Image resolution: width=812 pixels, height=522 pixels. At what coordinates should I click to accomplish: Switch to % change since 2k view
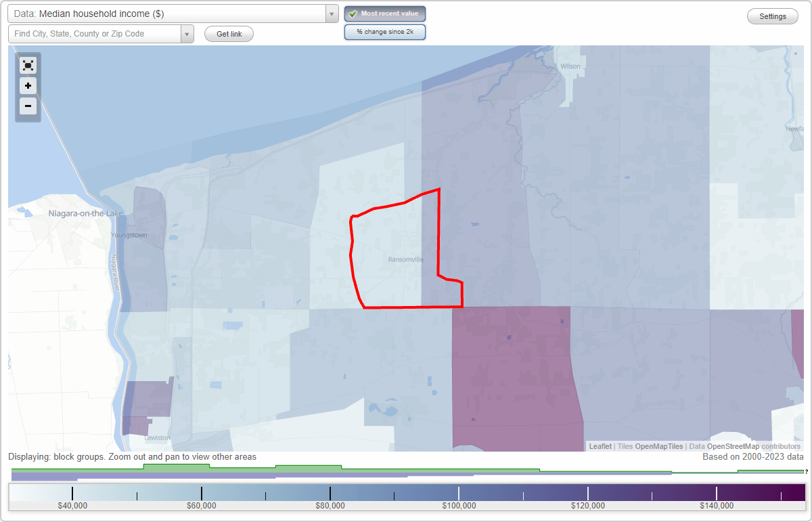384,32
